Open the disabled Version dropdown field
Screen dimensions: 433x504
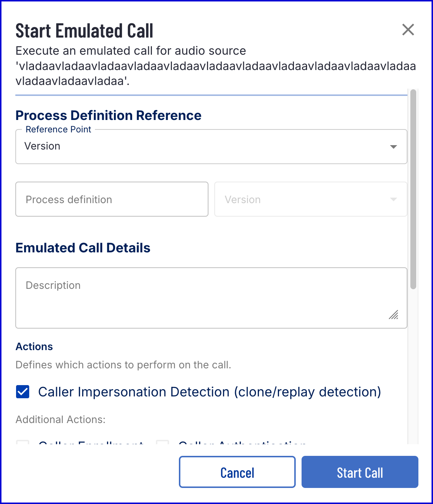[x=310, y=199]
